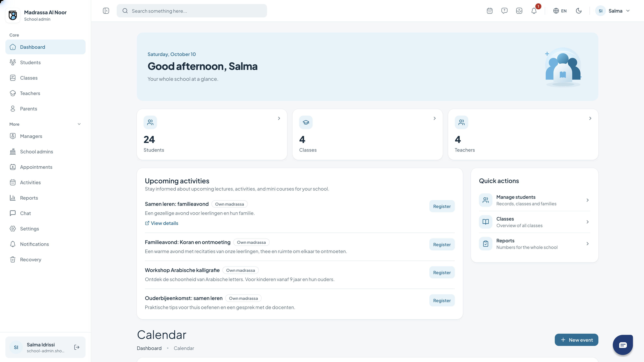This screenshot has height=362, width=644.
Task: Click the School admins building icon
Action: pyautogui.click(x=13, y=152)
